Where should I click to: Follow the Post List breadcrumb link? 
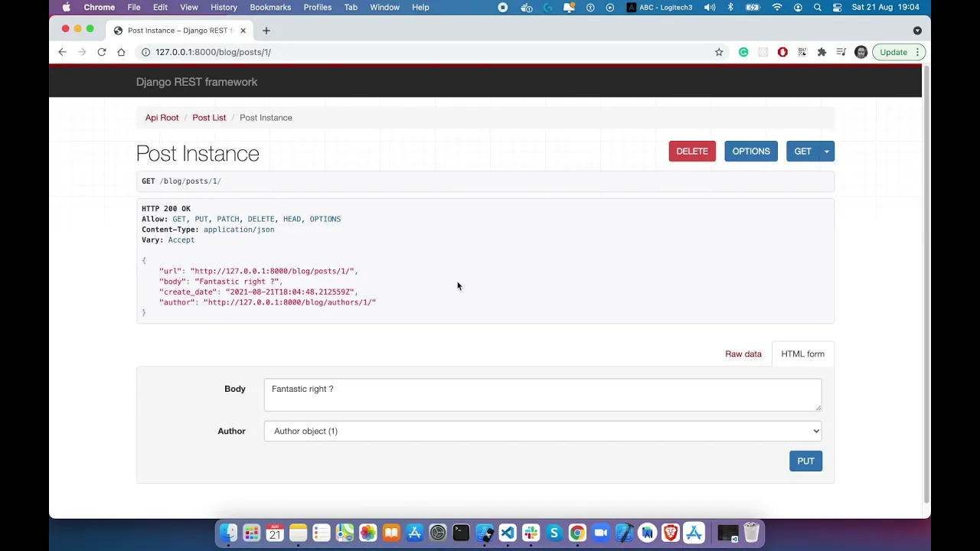[x=209, y=117]
